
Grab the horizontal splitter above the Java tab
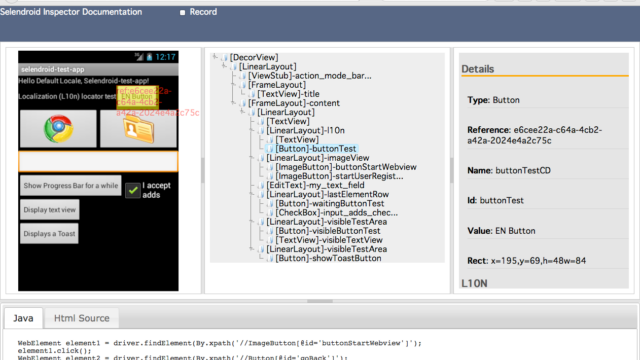click(320, 301)
